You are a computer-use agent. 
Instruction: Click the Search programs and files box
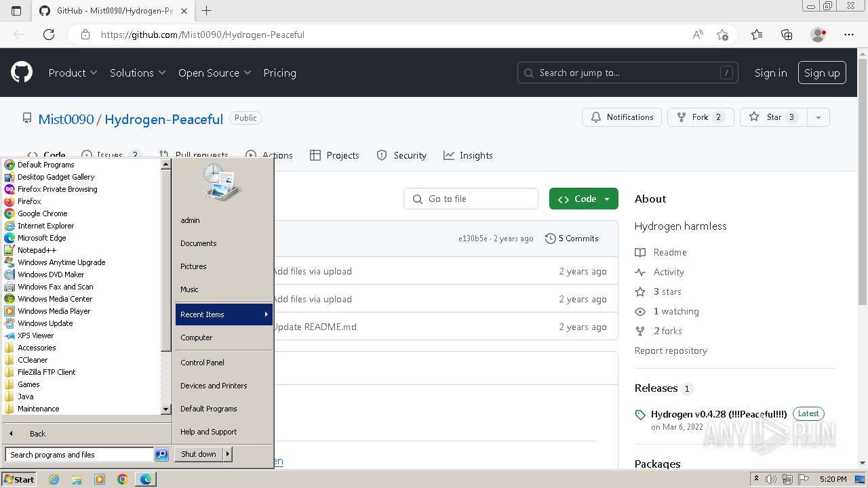[x=79, y=455]
